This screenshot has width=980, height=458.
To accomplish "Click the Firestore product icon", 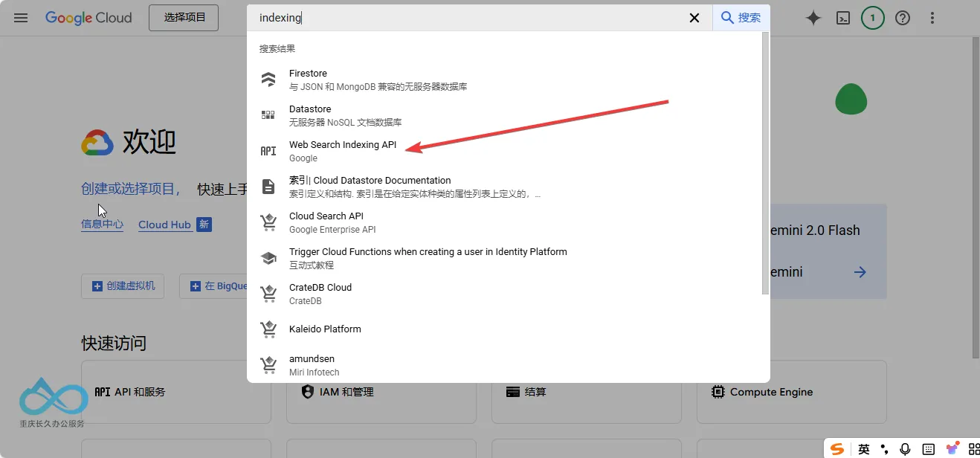I will 268,80.
